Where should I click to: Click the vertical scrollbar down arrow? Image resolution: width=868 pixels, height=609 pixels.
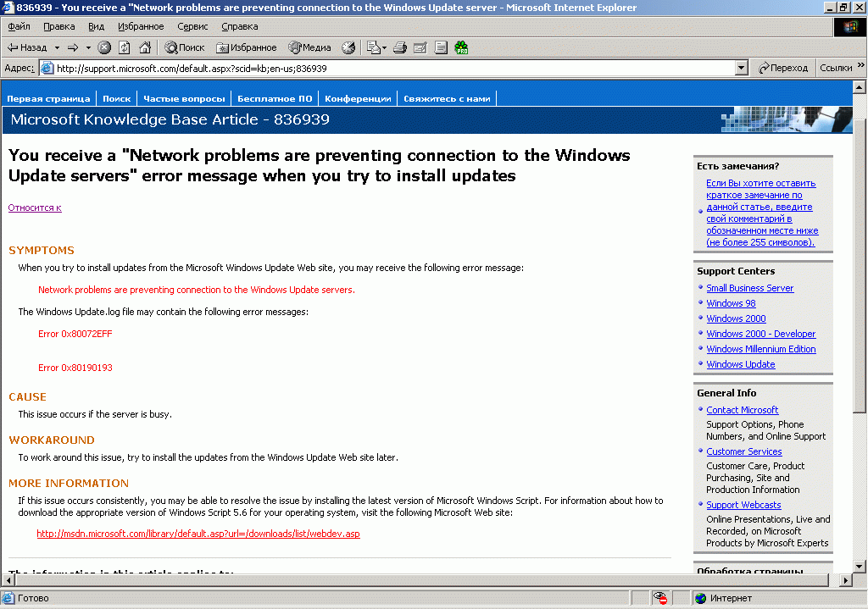[859, 566]
